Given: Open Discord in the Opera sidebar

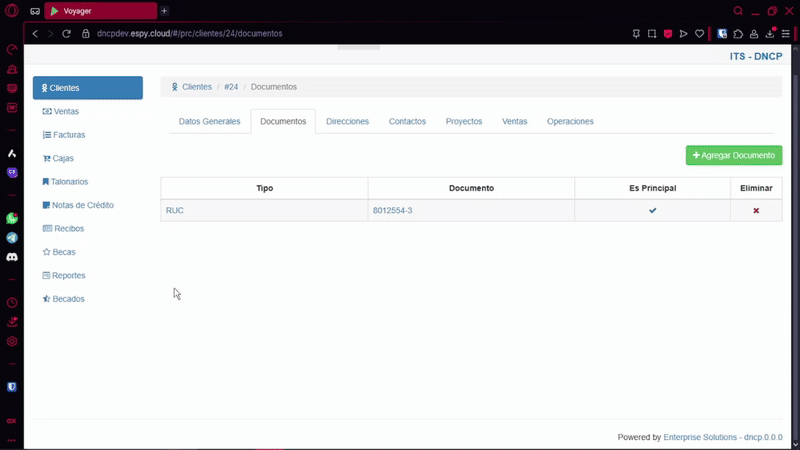Looking at the screenshot, I should [12, 257].
